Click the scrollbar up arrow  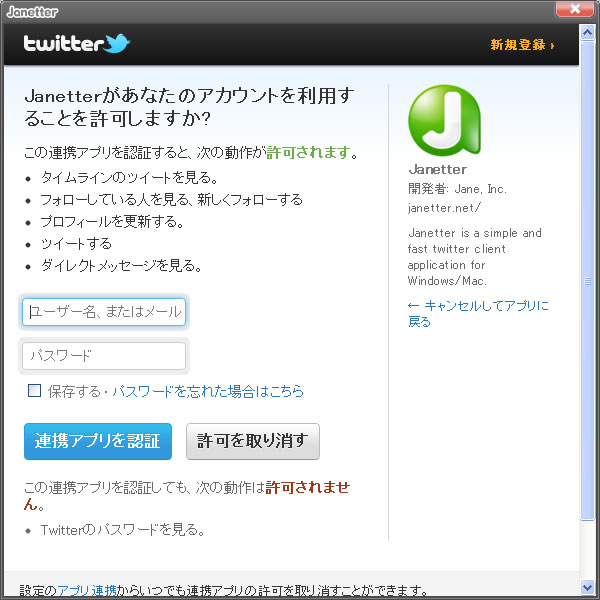click(x=587, y=33)
